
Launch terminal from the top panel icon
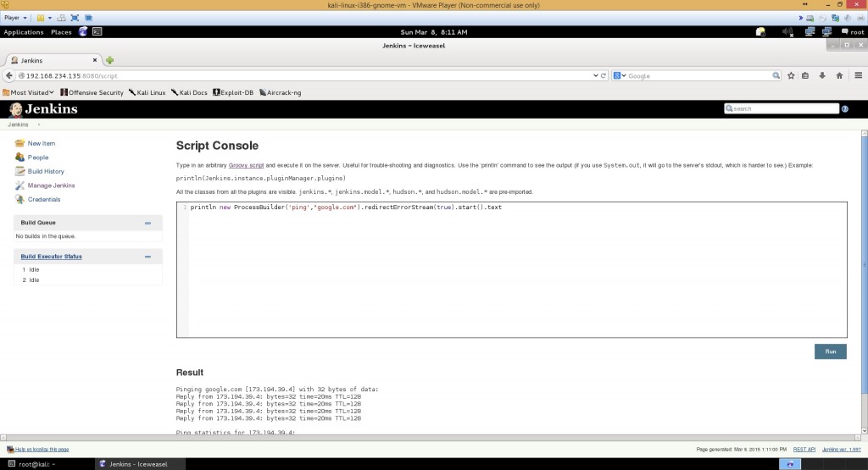(x=97, y=31)
